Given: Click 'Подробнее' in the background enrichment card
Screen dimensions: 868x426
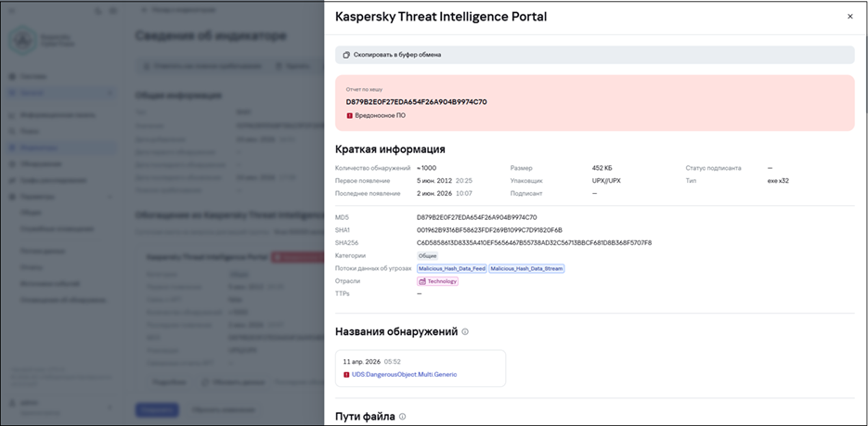Looking at the screenshot, I should [x=168, y=382].
